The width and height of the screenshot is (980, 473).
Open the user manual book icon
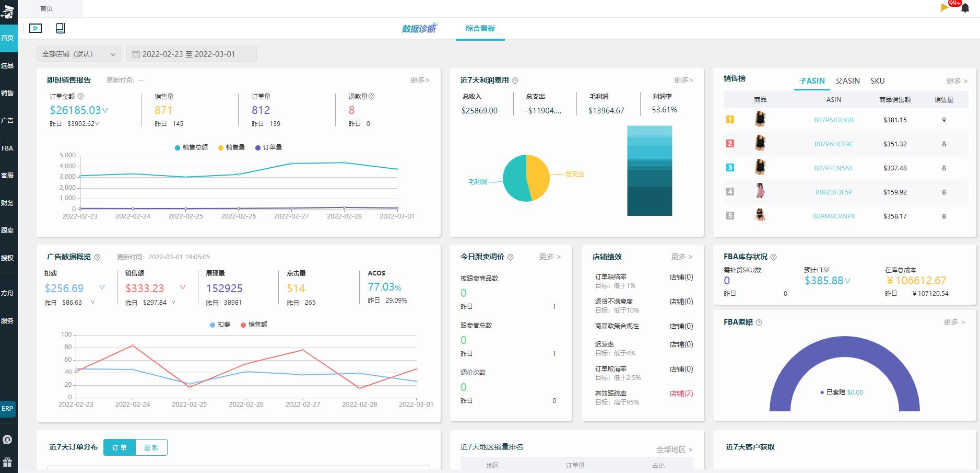pyautogui.click(x=60, y=28)
